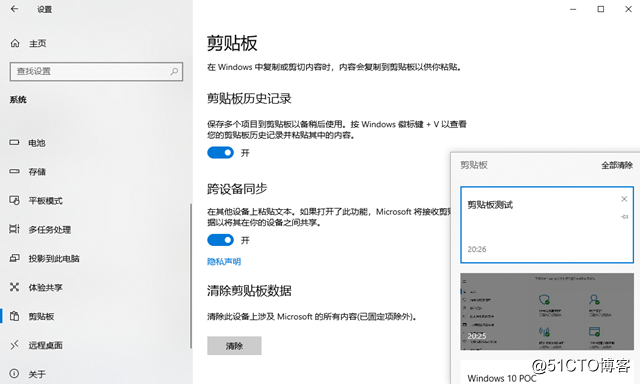Screen dimensions: 640x384
Task: Click the info icon beside 关于
Action: 14,374
